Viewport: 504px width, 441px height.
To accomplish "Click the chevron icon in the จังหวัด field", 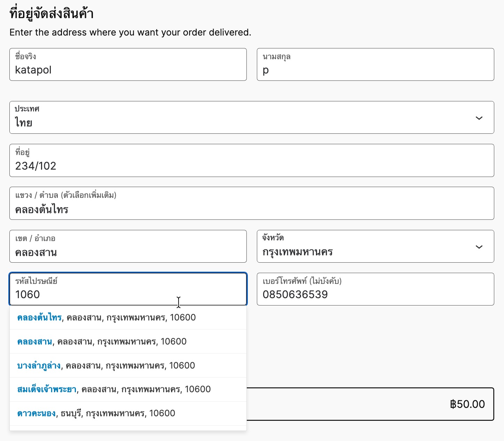I will coord(479,247).
